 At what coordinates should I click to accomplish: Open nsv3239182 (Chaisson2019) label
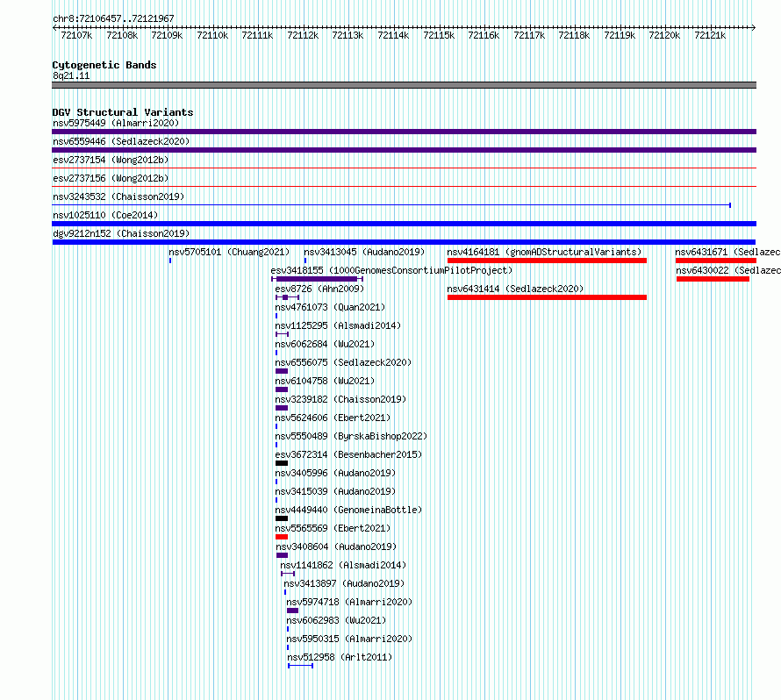coord(340,399)
